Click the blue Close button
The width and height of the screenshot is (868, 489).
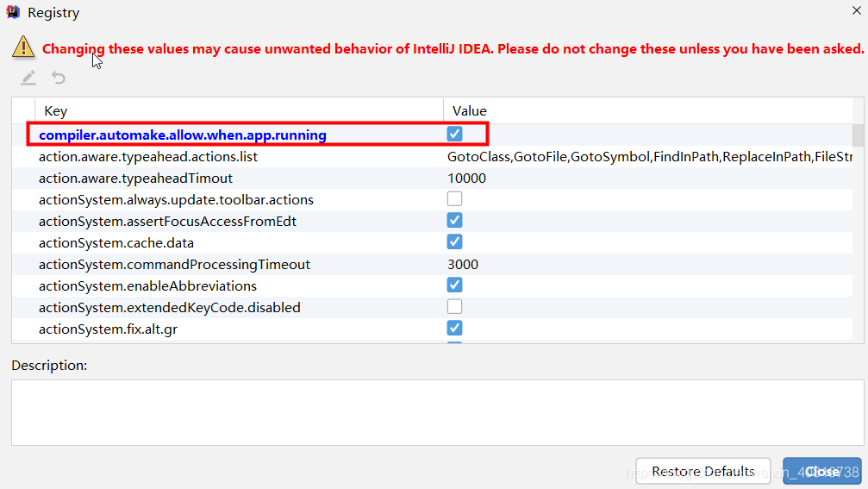pyautogui.click(x=822, y=471)
